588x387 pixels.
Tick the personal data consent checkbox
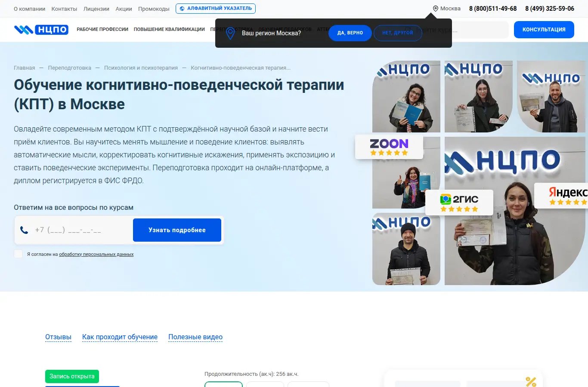pos(18,254)
